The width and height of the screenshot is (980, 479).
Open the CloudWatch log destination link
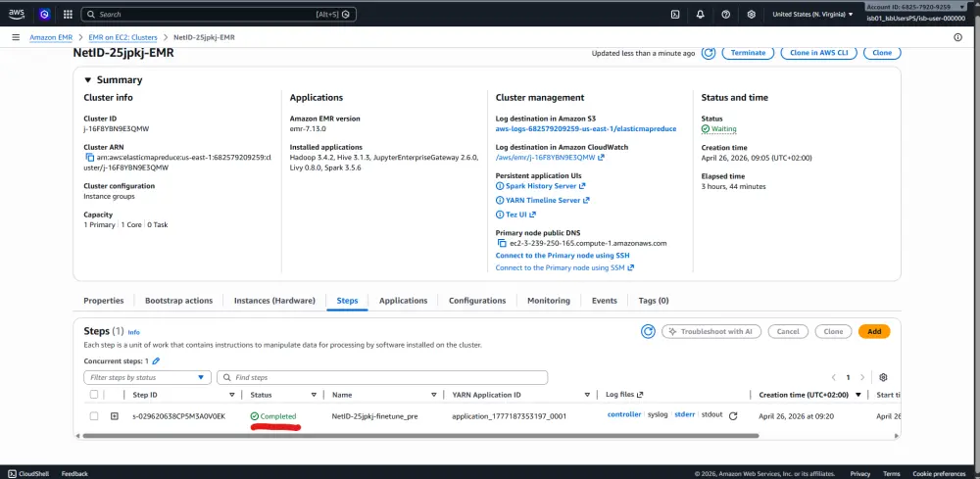pyautogui.click(x=550, y=158)
